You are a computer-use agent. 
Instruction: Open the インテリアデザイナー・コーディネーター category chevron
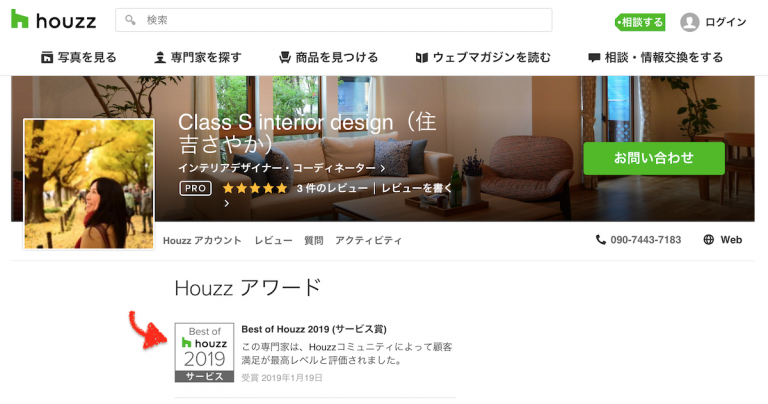383,168
